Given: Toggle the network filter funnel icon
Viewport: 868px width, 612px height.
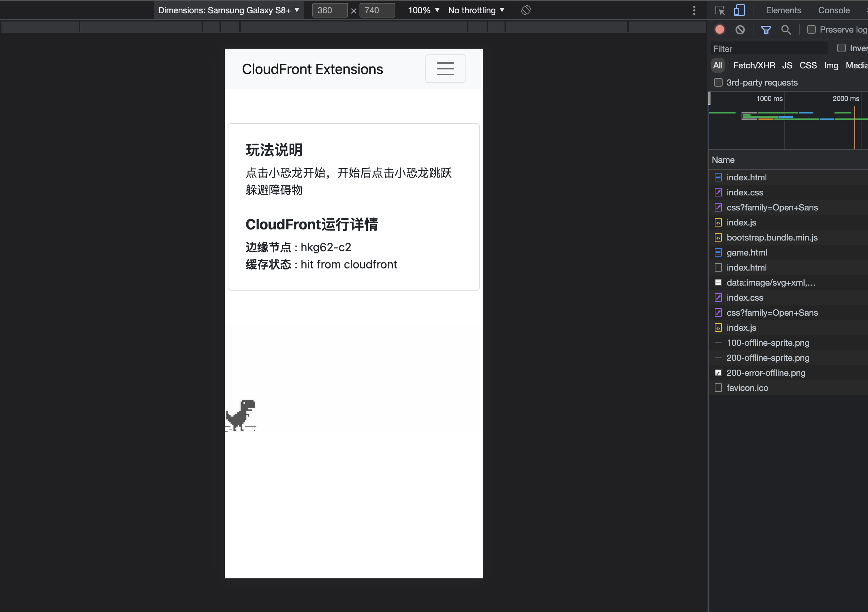Looking at the screenshot, I should (x=766, y=29).
